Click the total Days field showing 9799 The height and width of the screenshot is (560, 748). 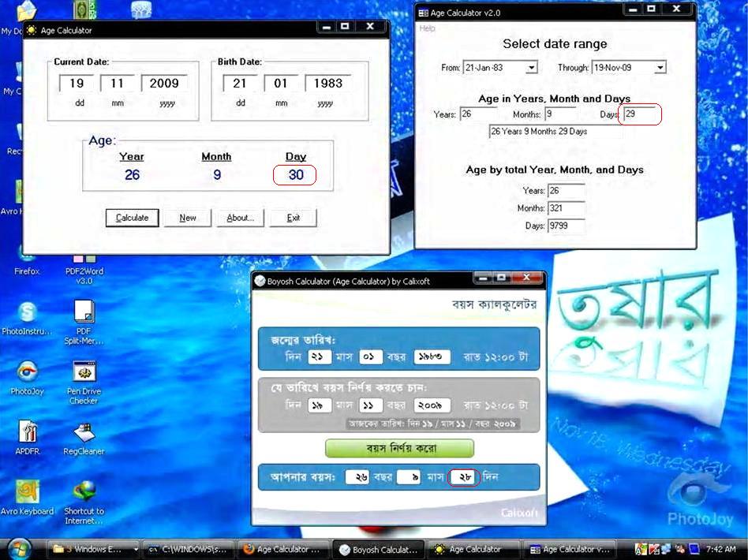[566, 226]
